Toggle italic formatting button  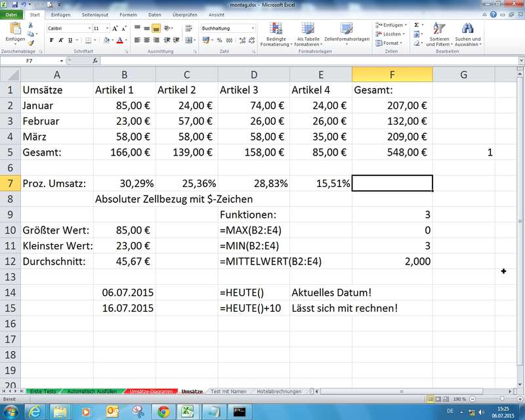(x=61, y=40)
